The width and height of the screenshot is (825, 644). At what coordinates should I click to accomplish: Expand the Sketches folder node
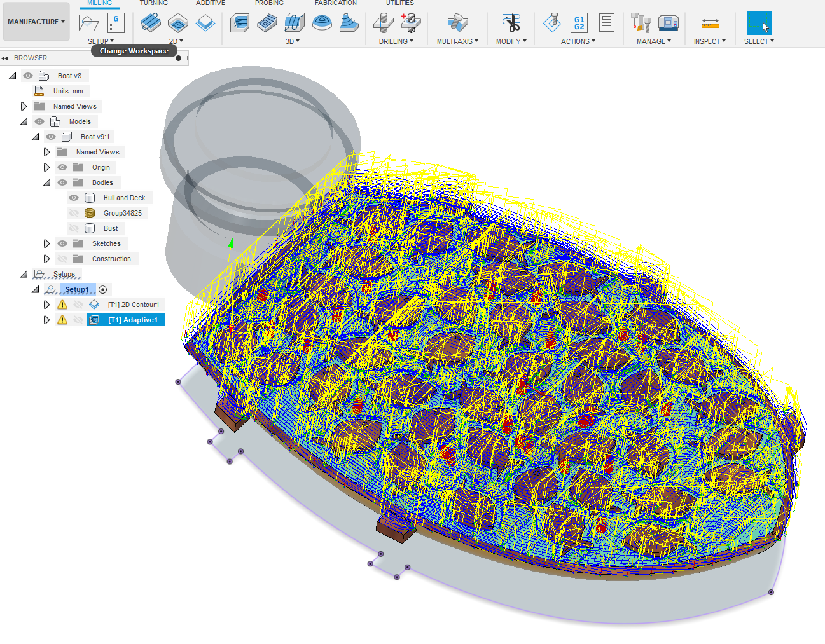[47, 243]
